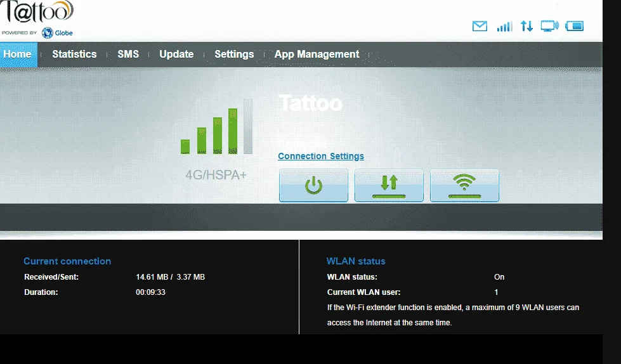Click the Tattoo network name heading

[x=311, y=103]
